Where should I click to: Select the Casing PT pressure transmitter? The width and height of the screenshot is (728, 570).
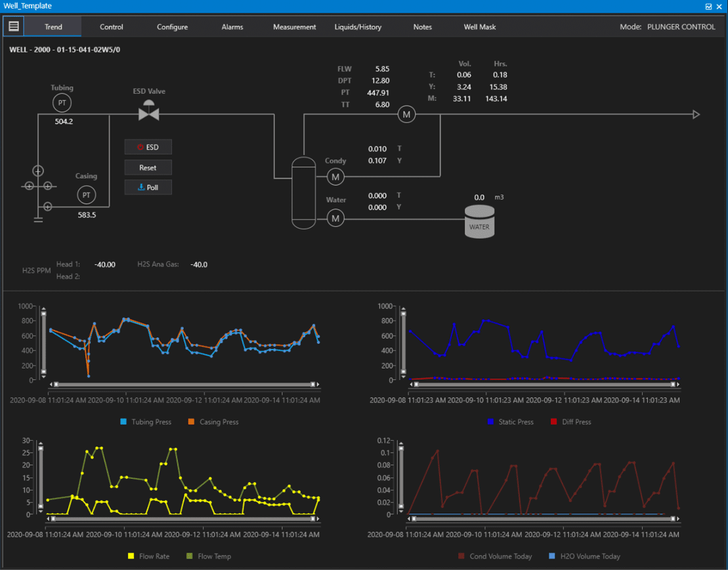tap(86, 195)
